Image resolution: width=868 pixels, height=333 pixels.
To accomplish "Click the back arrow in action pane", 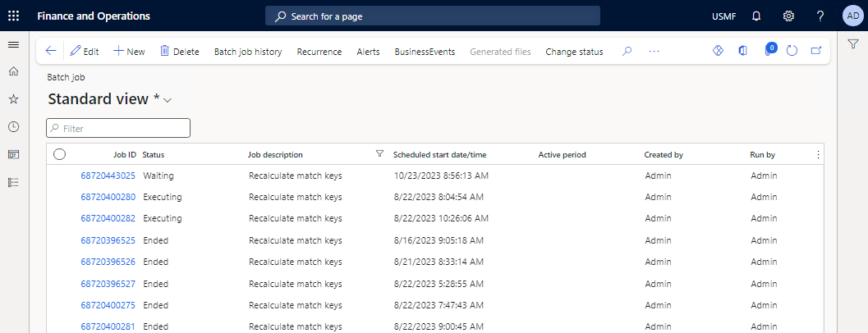I will point(50,51).
